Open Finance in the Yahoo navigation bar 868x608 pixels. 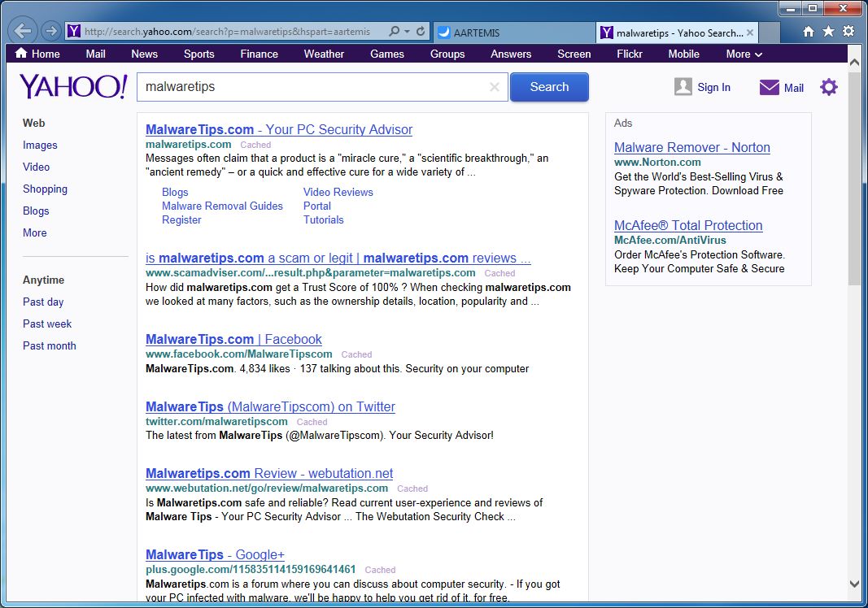[x=259, y=54]
